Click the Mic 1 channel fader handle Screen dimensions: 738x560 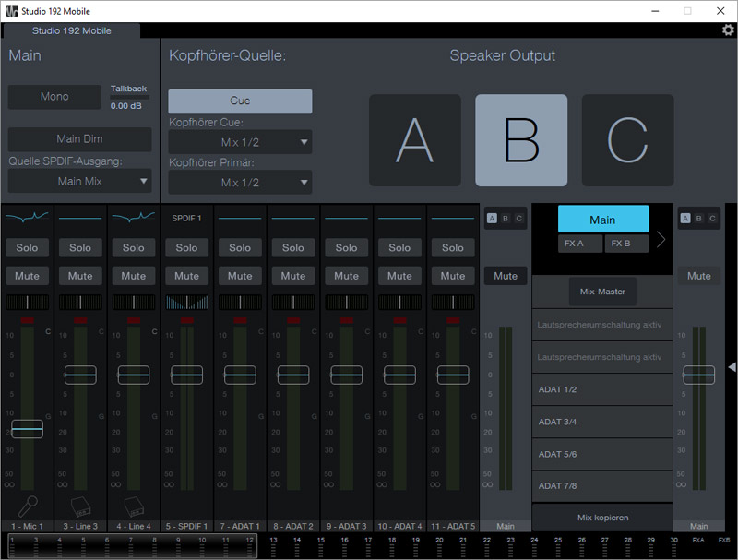[x=27, y=429]
